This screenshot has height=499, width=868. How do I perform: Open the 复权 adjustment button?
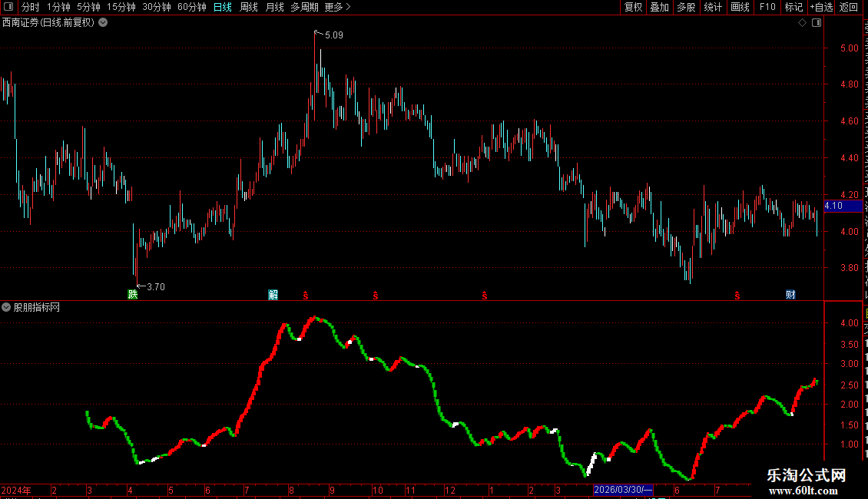[x=633, y=7]
